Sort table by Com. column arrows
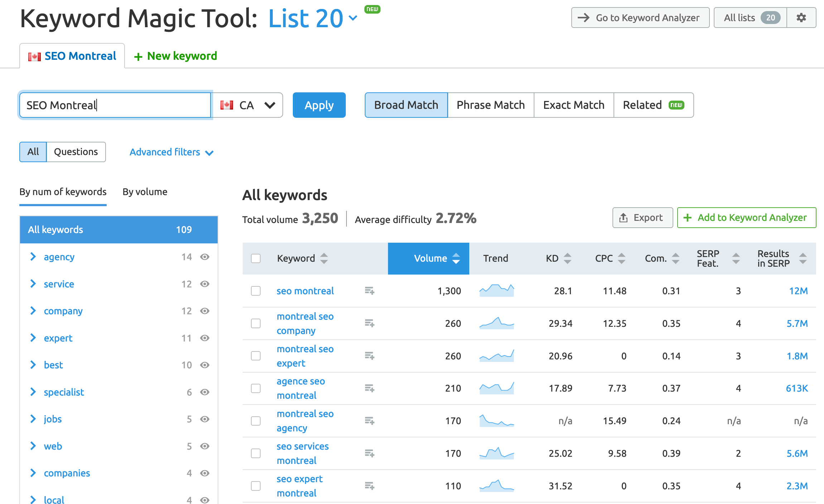824x504 pixels. pos(675,258)
